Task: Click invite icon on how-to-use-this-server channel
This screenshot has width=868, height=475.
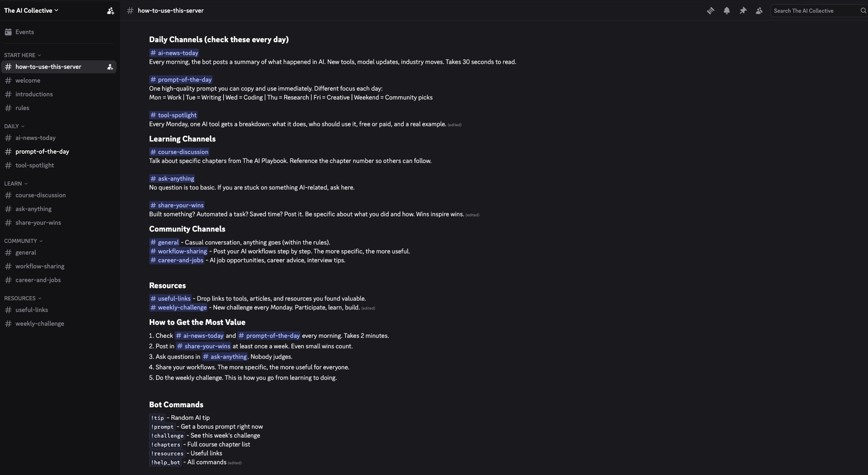Action: pyautogui.click(x=110, y=67)
